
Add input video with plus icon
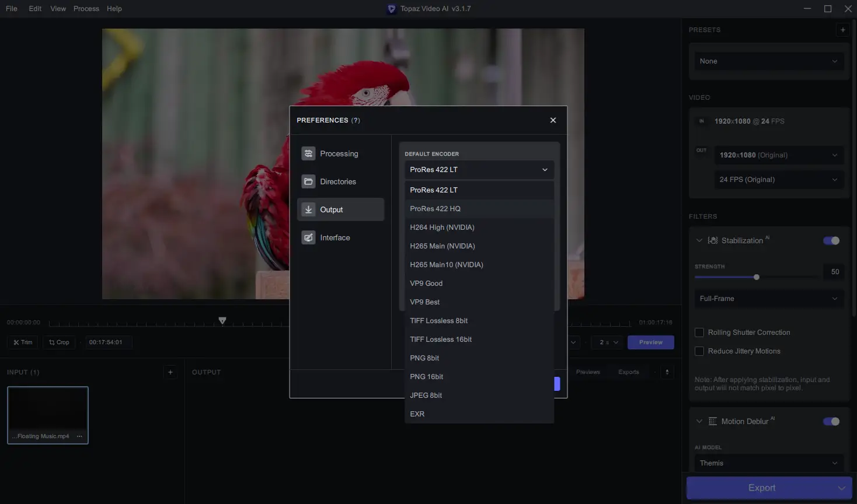[x=170, y=372]
